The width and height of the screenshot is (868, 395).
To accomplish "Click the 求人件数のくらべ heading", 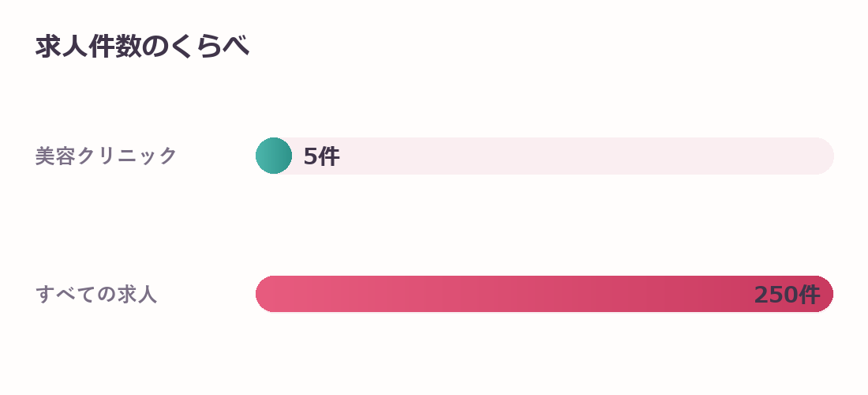I will [x=142, y=47].
